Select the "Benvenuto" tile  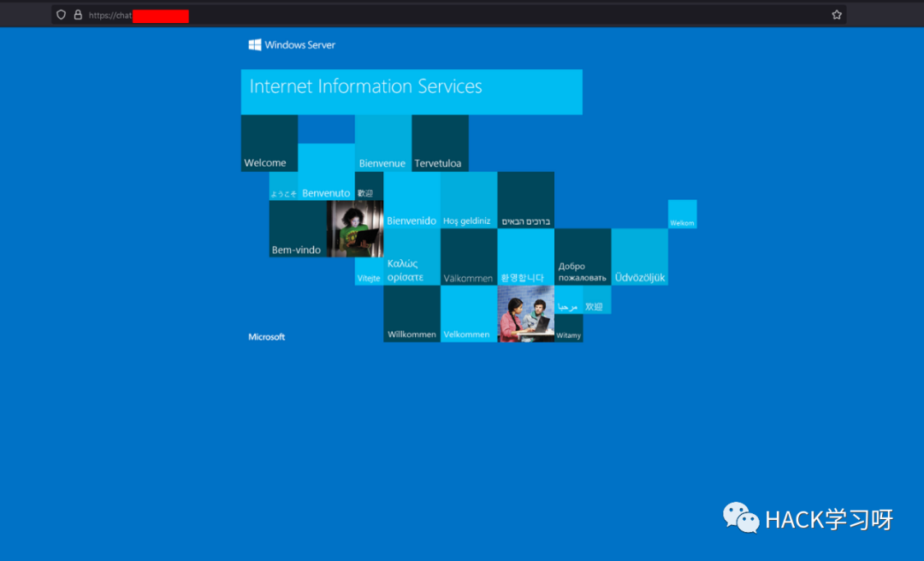point(327,172)
